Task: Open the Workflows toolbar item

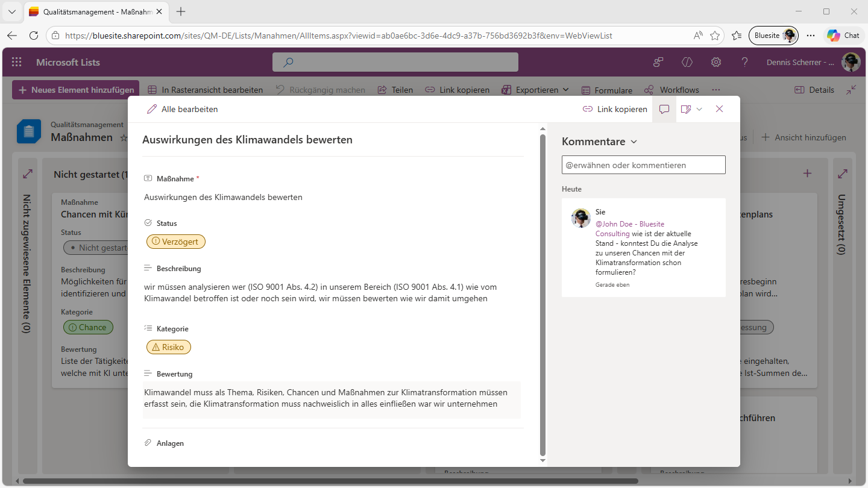Action: (x=671, y=90)
